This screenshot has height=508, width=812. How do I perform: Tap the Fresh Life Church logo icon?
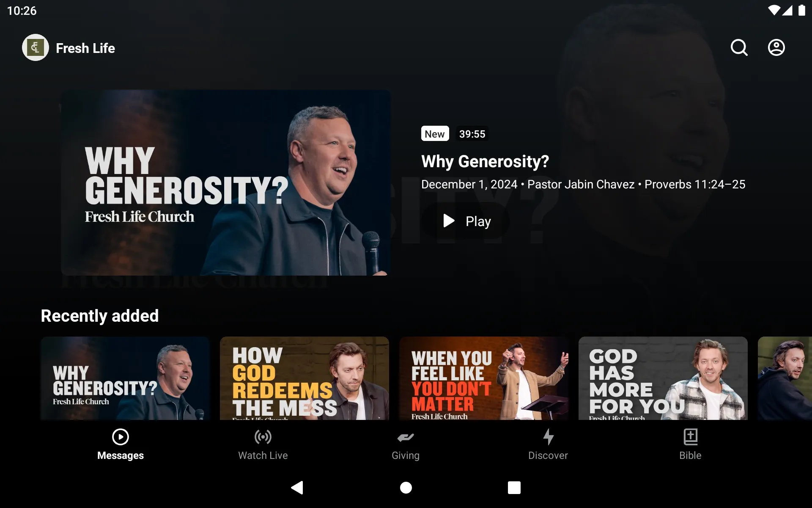(x=35, y=47)
